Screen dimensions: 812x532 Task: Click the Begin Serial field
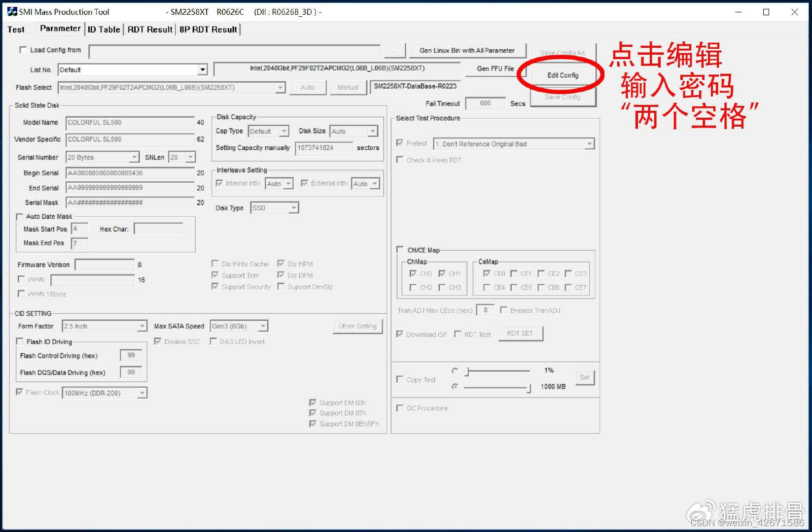[130, 173]
